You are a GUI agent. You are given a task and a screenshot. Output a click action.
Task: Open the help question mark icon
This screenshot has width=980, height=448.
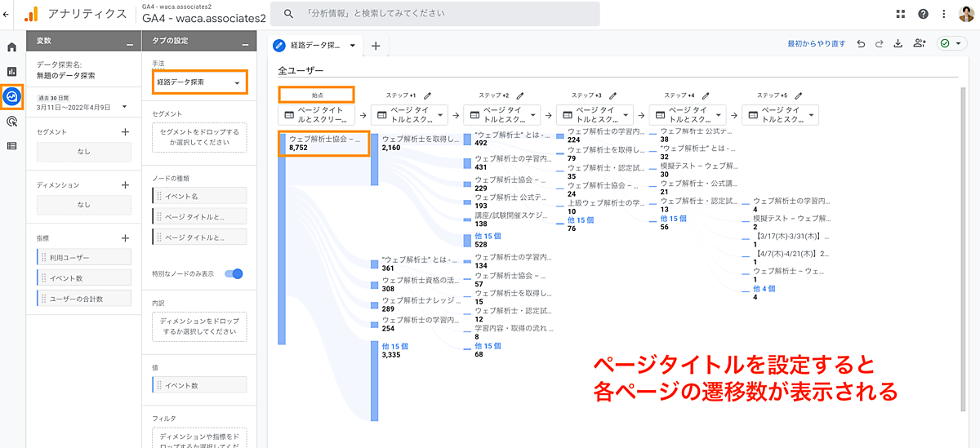point(923,14)
